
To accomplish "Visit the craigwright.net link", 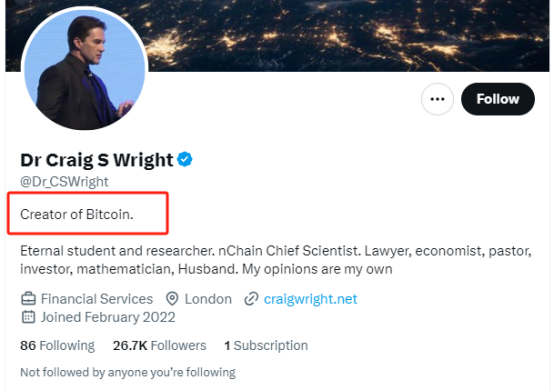I will coord(310,299).
